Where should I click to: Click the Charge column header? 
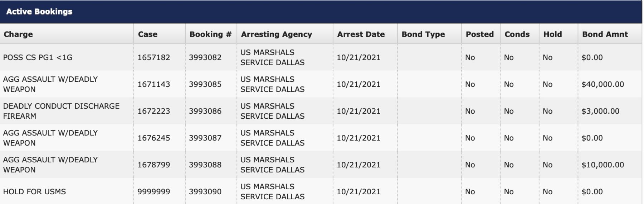tap(18, 34)
